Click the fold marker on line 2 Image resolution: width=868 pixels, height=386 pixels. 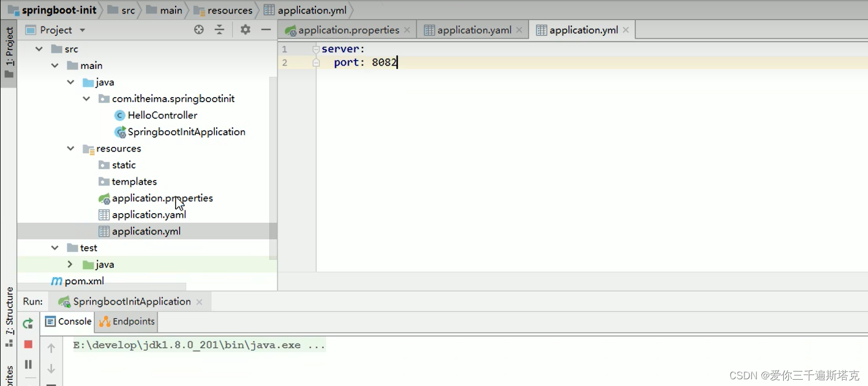coord(316,63)
